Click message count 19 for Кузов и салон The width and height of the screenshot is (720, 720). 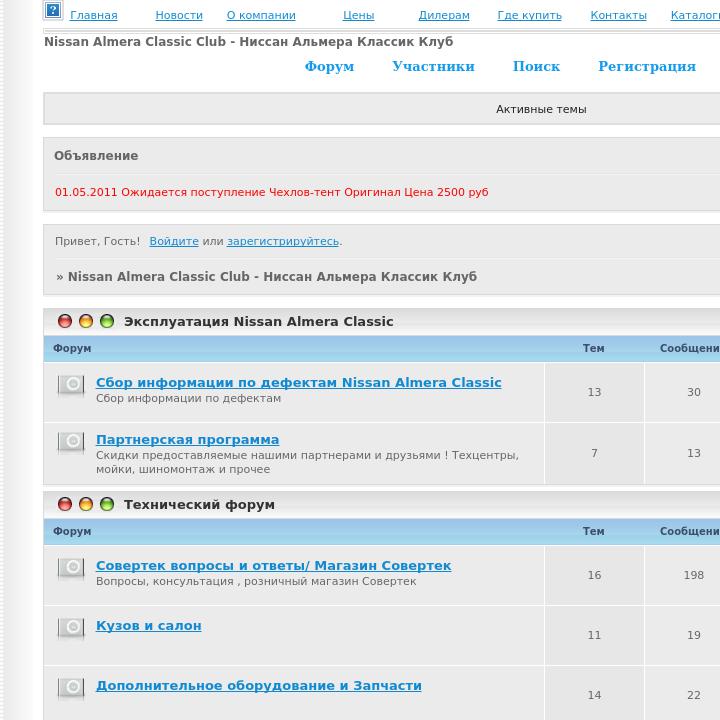(x=693, y=635)
